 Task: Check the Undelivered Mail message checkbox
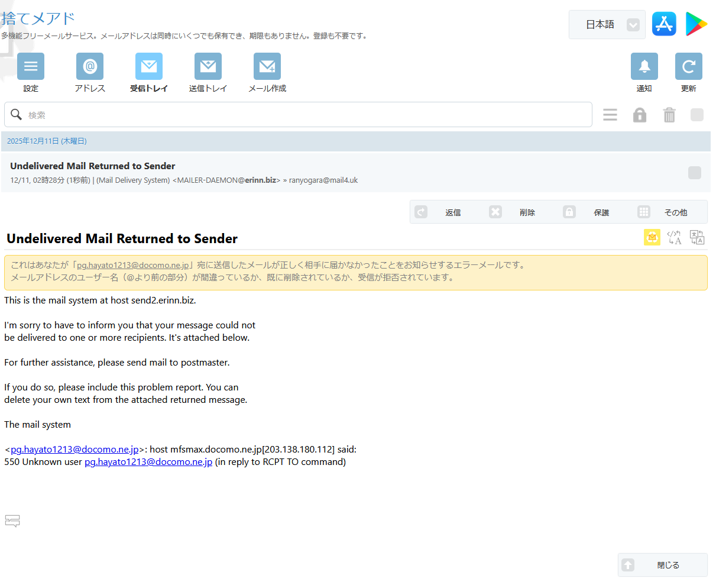click(695, 173)
